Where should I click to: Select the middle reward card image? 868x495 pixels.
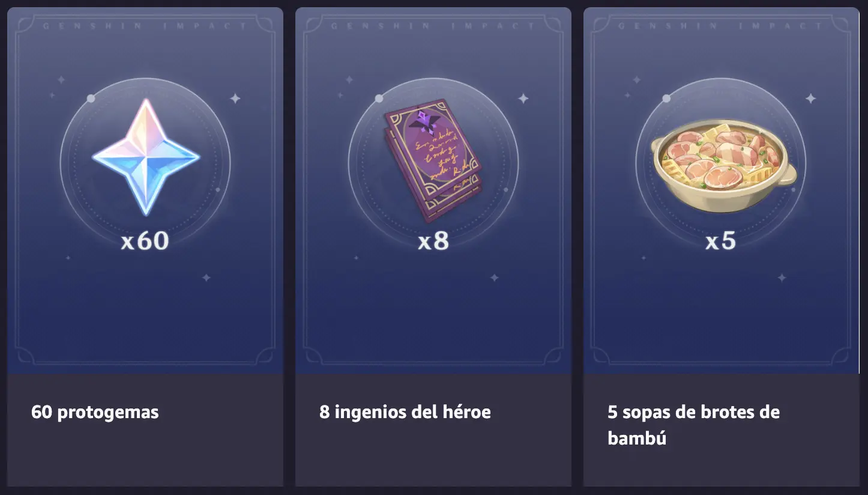(x=433, y=191)
